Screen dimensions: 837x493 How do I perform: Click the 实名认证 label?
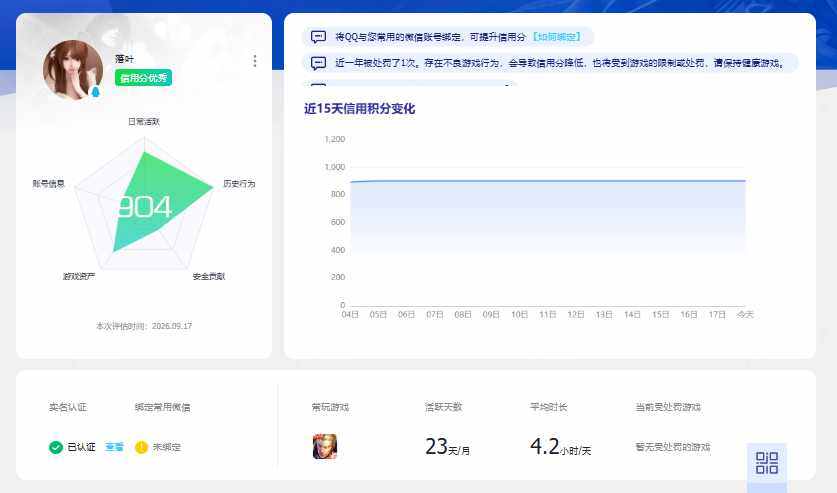pyautogui.click(x=68, y=407)
